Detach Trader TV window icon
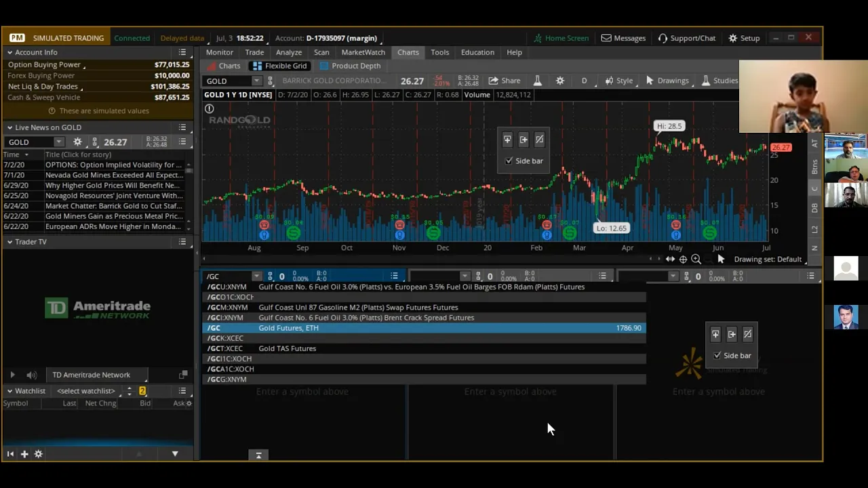Viewport: 868px width, 488px height. pos(183,375)
